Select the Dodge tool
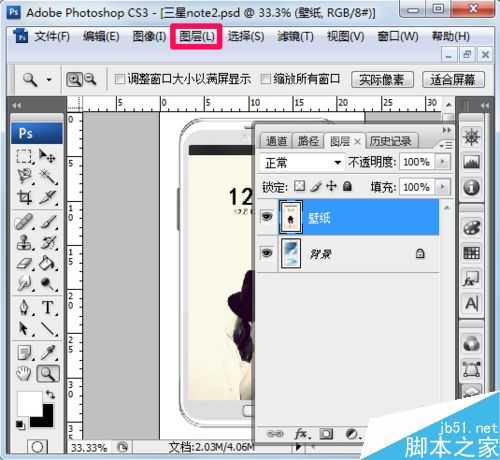Viewport: 500px width, 460px height. pos(48,283)
